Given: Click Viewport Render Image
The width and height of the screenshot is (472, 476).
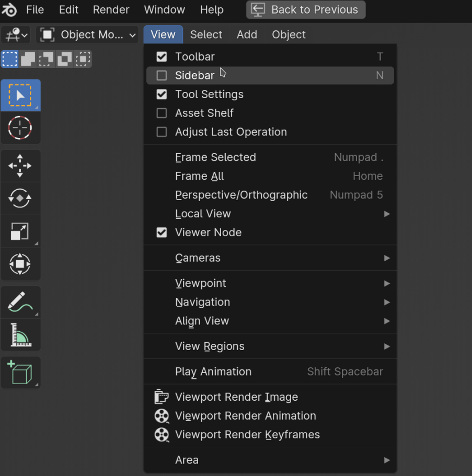Looking at the screenshot, I should point(236,397).
